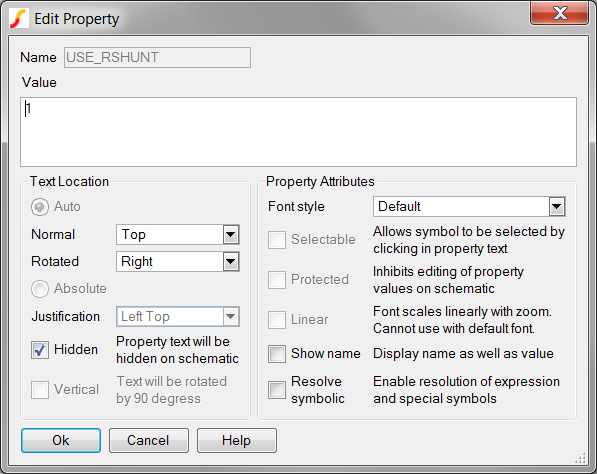Screen dimensions: 597x474
Task: Open the Normal position dropdown showing Top
Action: (178, 235)
